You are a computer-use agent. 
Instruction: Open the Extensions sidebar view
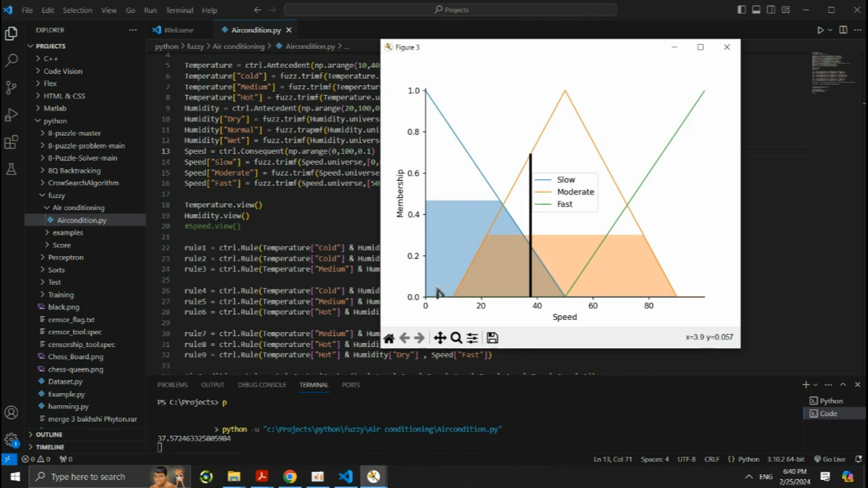click(11, 142)
